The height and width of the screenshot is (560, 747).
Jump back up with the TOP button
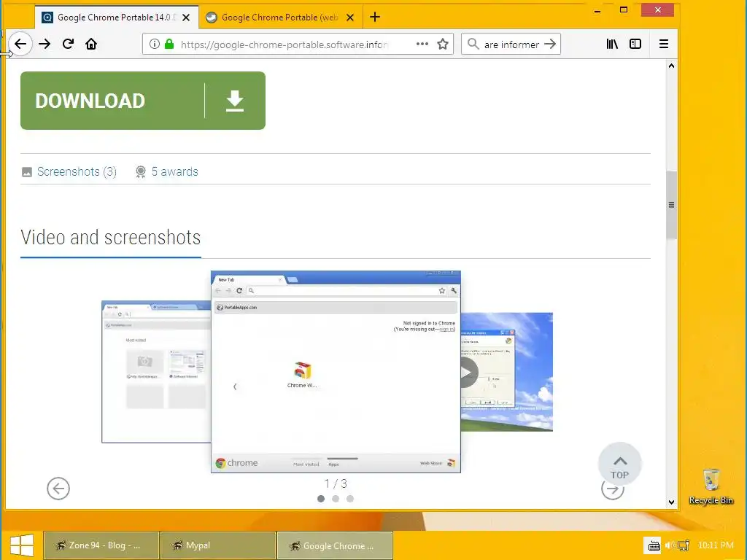click(620, 464)
